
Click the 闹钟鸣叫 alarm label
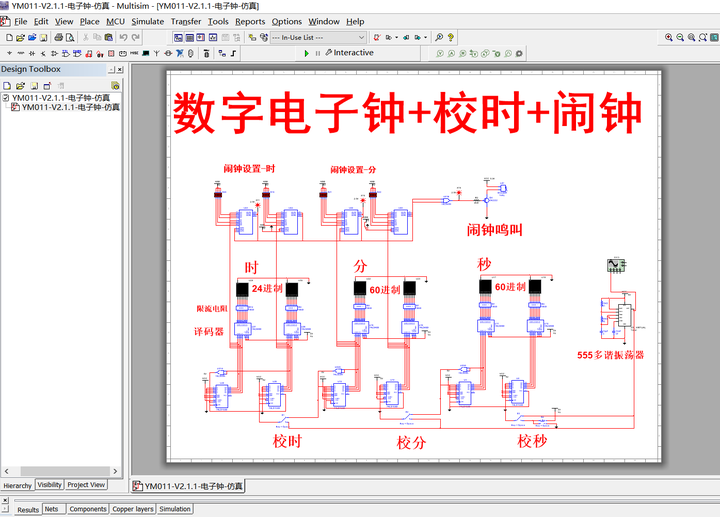tap(495, 230)
